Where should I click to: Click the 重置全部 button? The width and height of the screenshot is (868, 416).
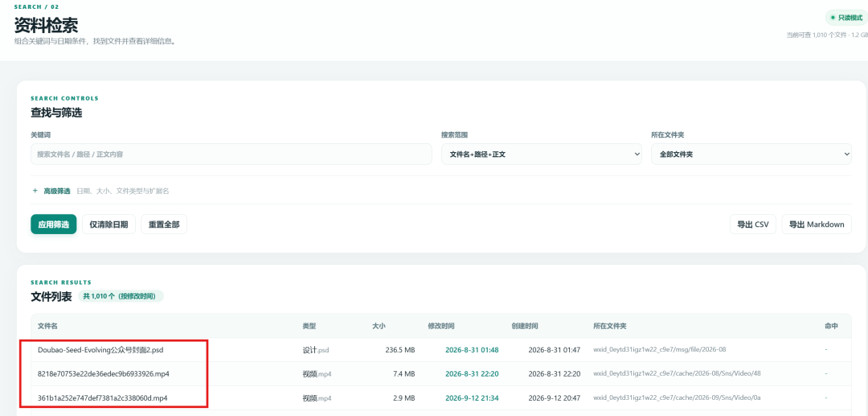pos(164,224)
